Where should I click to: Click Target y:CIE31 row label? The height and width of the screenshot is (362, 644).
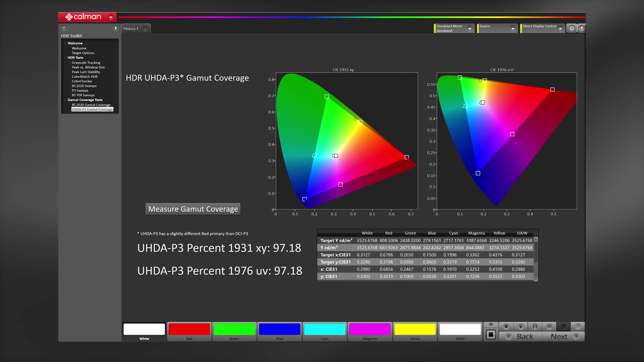coord(335,262)
